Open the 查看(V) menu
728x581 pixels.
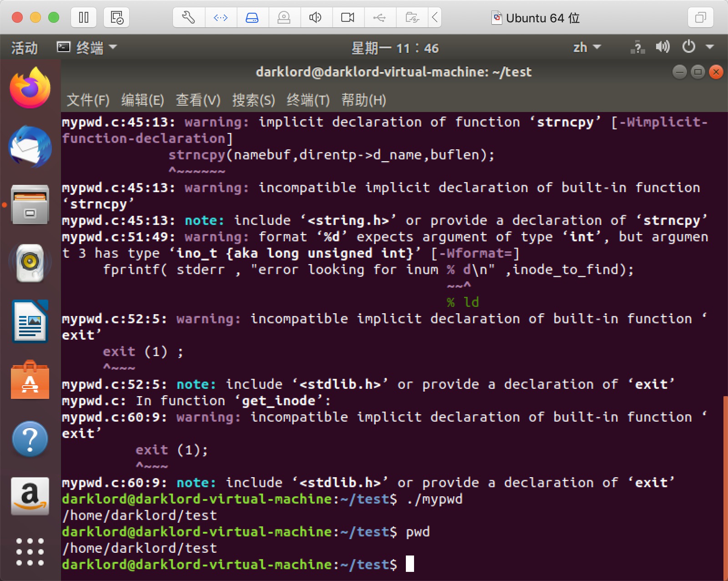pyautogui.click(x=198, y=100)
